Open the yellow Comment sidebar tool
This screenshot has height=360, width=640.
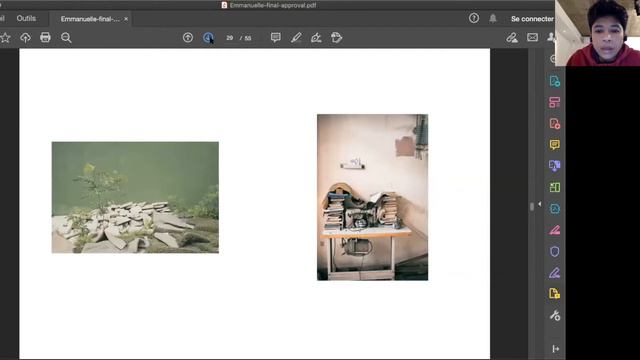554,144
